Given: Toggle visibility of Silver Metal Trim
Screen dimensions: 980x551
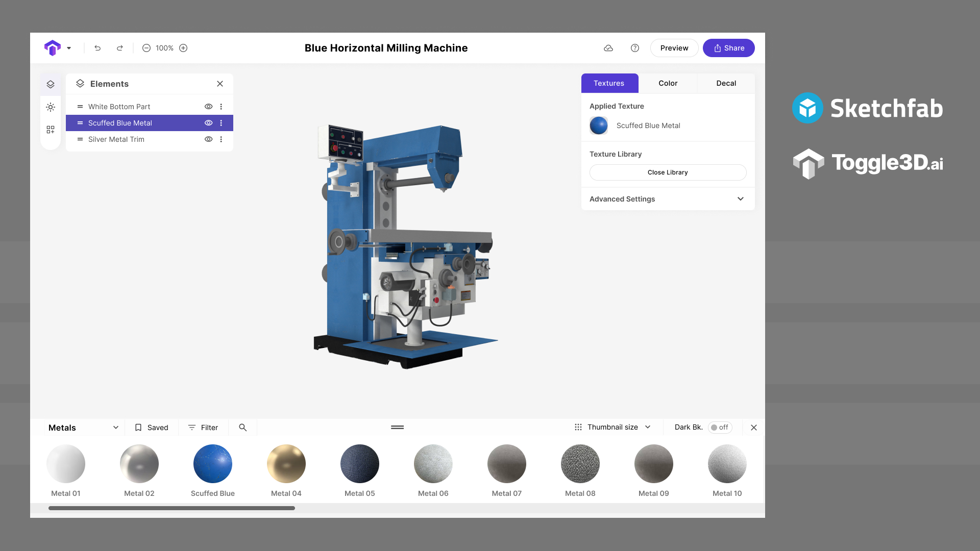Looking at the screenshot, I should [x=208, y=139].
